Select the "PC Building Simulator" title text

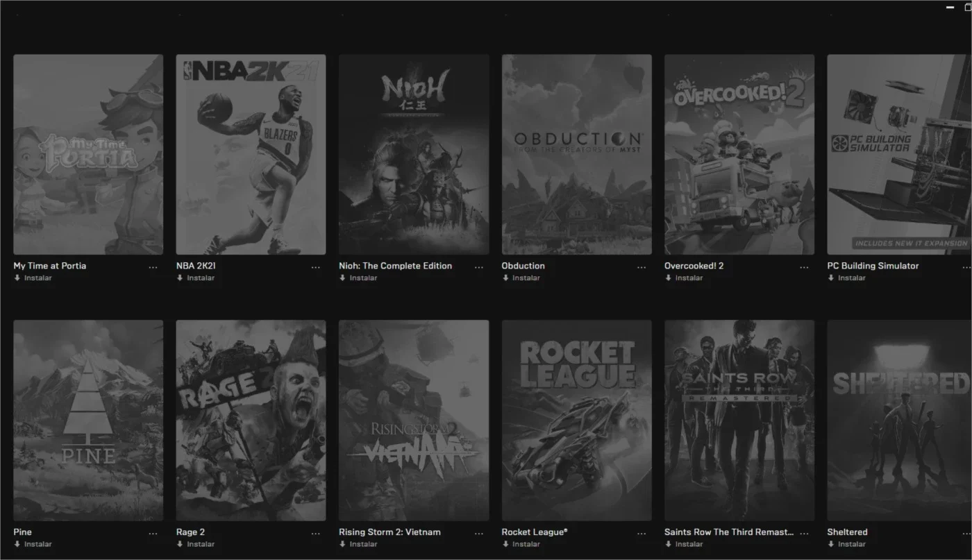(873, 266)
